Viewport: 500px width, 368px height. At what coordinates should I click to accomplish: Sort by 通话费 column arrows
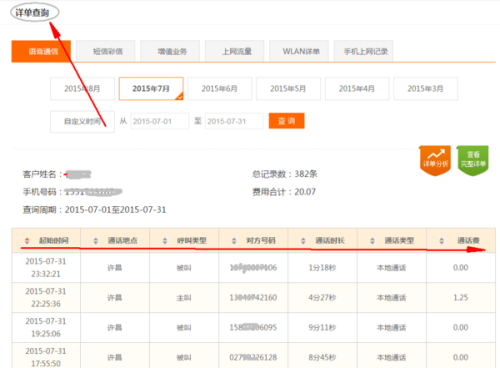[x=442, y=240]
